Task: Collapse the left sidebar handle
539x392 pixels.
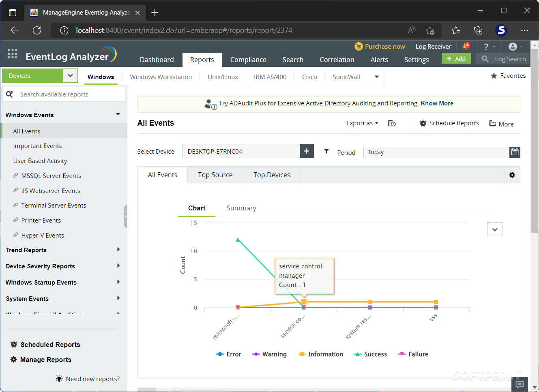Action: coord(125,216)
